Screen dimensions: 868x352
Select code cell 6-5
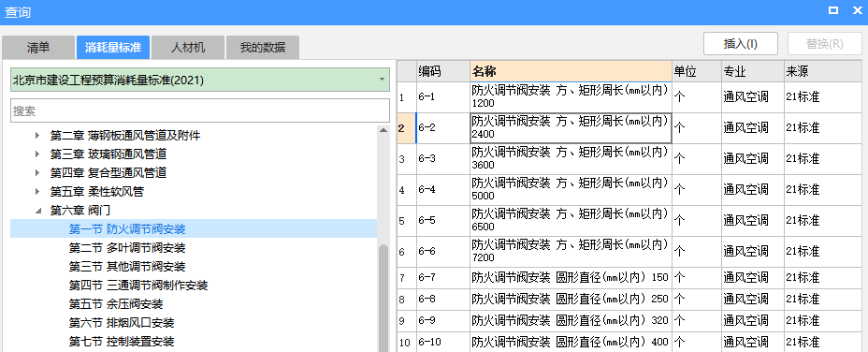[442, 221]
